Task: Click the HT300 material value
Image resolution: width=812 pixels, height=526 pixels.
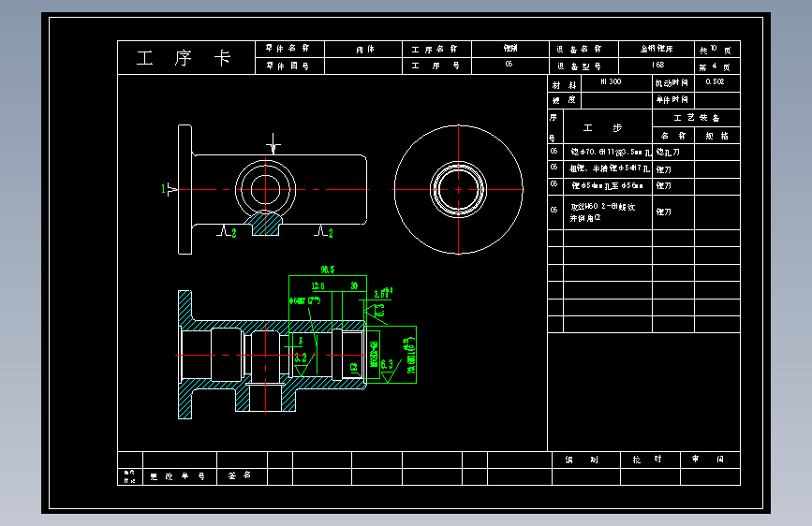Action: click(x=611, y=81)
